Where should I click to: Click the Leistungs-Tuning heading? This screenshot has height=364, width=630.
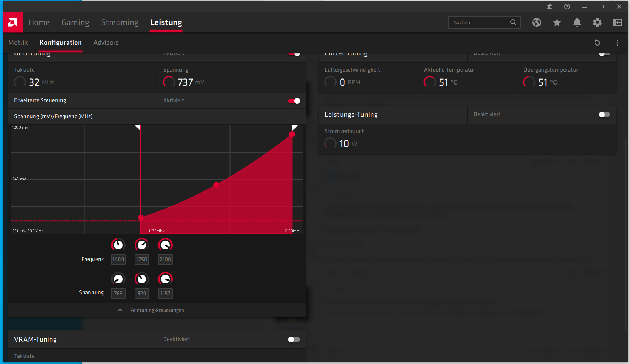[x=351, y=115]
